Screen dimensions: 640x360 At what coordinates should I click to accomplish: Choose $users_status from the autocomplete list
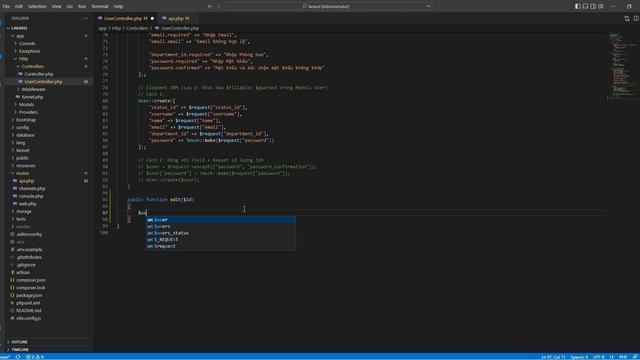(221, 233)
